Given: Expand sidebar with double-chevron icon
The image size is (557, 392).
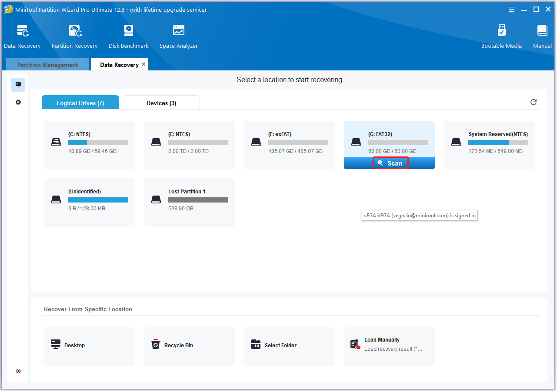Looking at the screenshot, I should click(18, 371).
